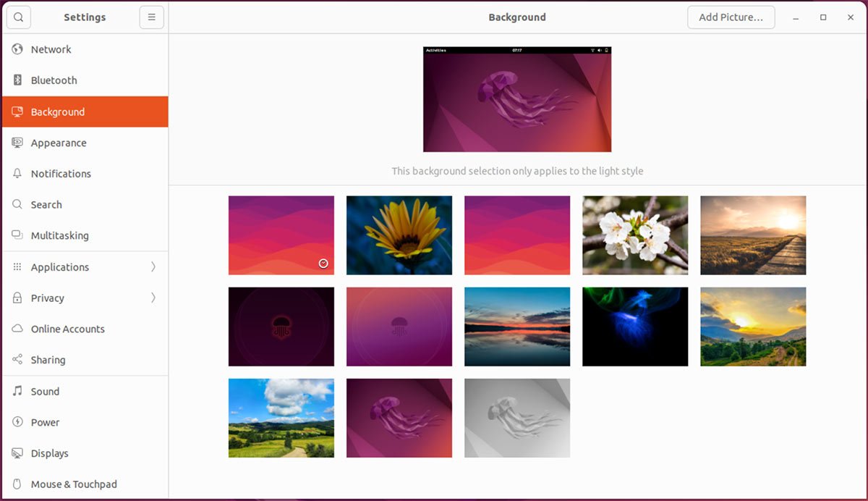Click the Sharing icon in sidebar

click(x=17, y=360)
